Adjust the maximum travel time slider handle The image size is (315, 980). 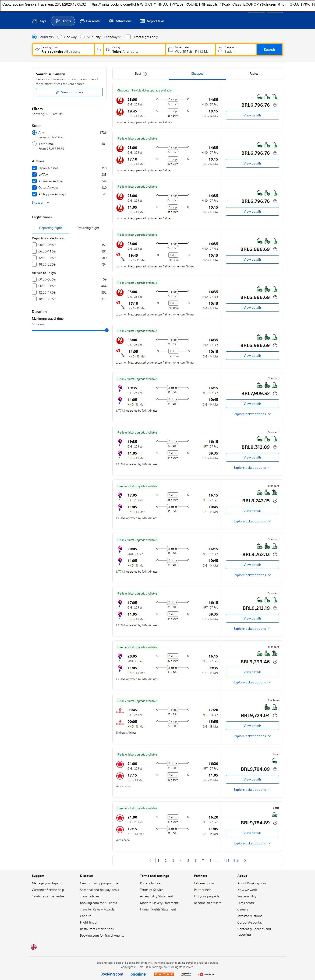107,330
